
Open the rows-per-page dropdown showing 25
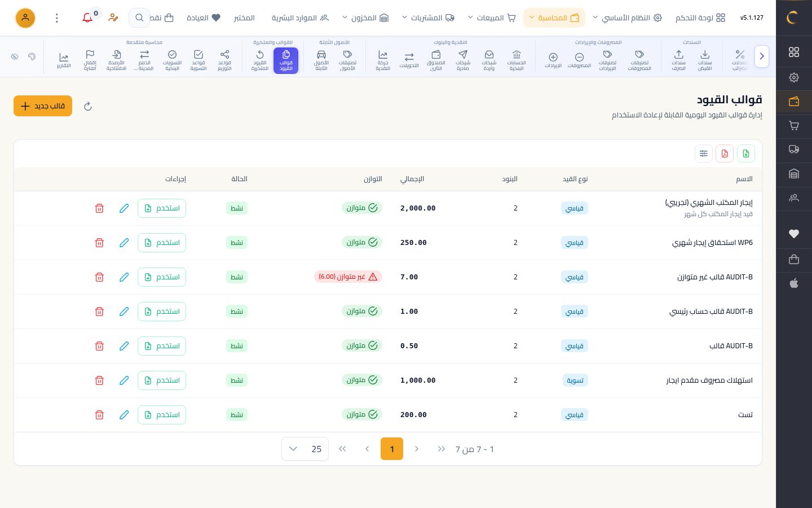click(x=305, y=449)
